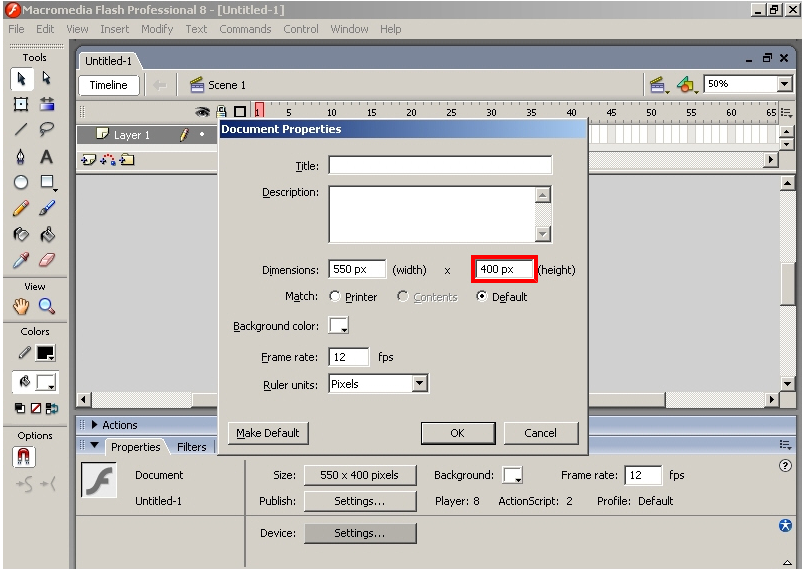Open the Stroke color swatch
The height and width of the screenshot is (569, 802).
click(46, 353)
